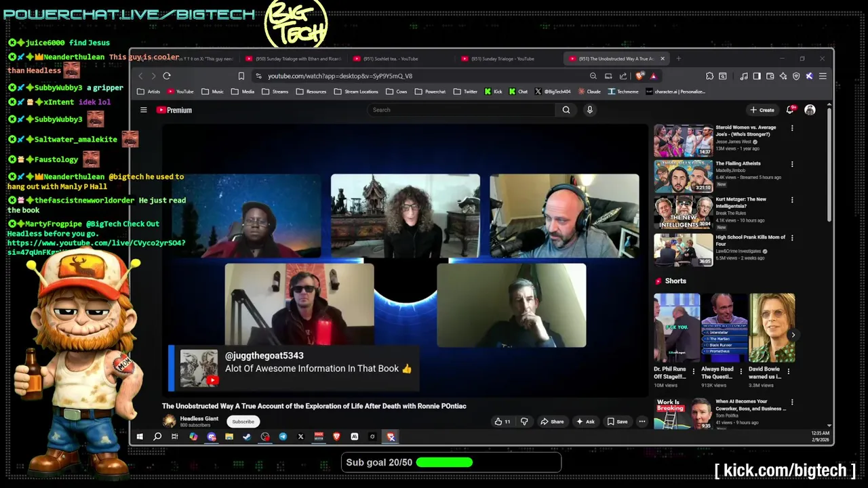Viewport: 868px width, 488px height.
Task: Open the YouTube account avatar menu
Action: click(x=810, y=110)
